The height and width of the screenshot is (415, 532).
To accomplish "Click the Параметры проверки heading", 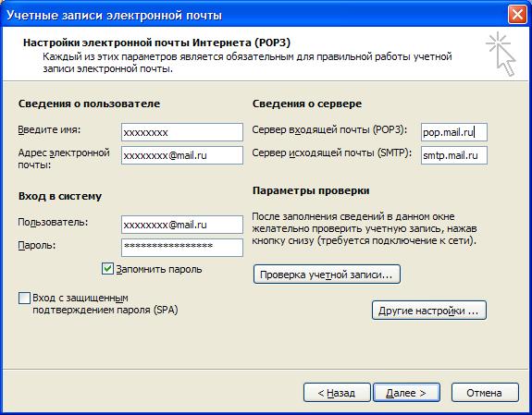I will coord(311,191).
